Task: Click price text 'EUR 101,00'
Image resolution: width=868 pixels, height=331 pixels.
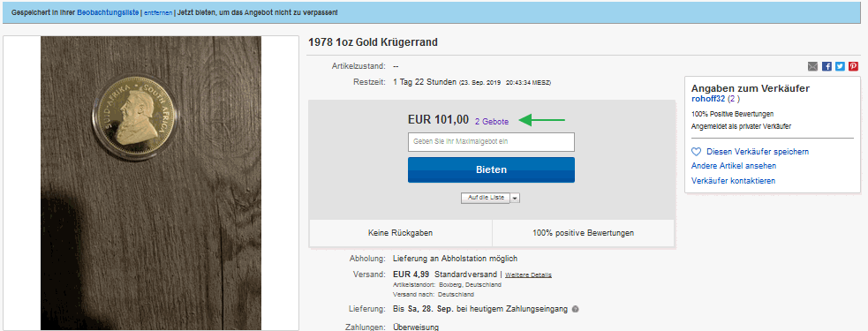Action: tap(438, 119)
